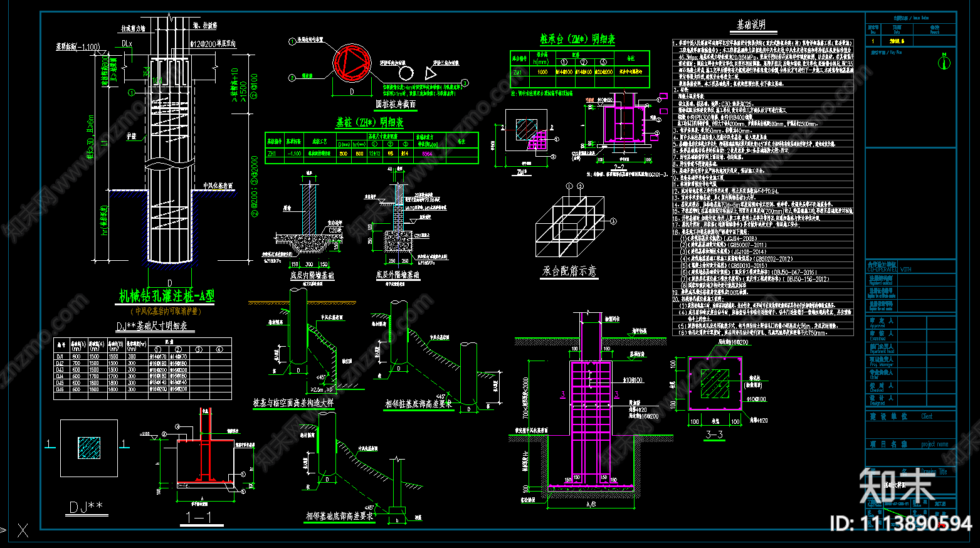Click the 3D wireframe pile cap box

click(570, 227)
